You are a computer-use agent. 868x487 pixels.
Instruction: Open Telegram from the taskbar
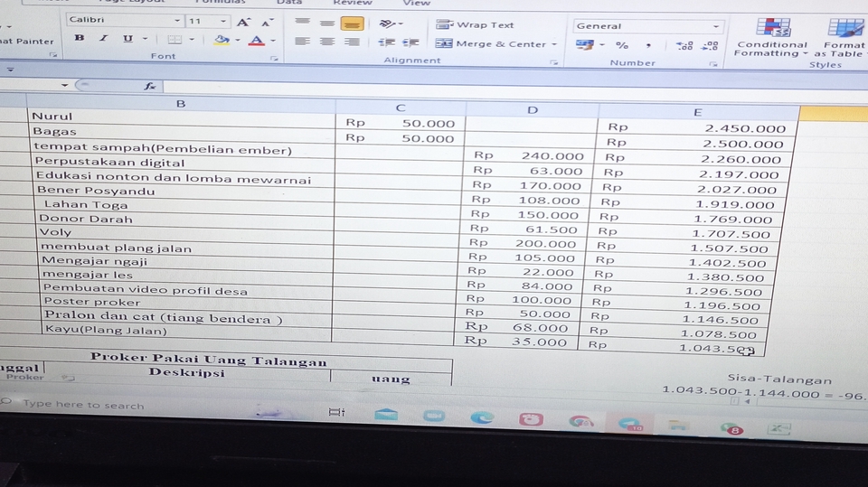(629, 425)
